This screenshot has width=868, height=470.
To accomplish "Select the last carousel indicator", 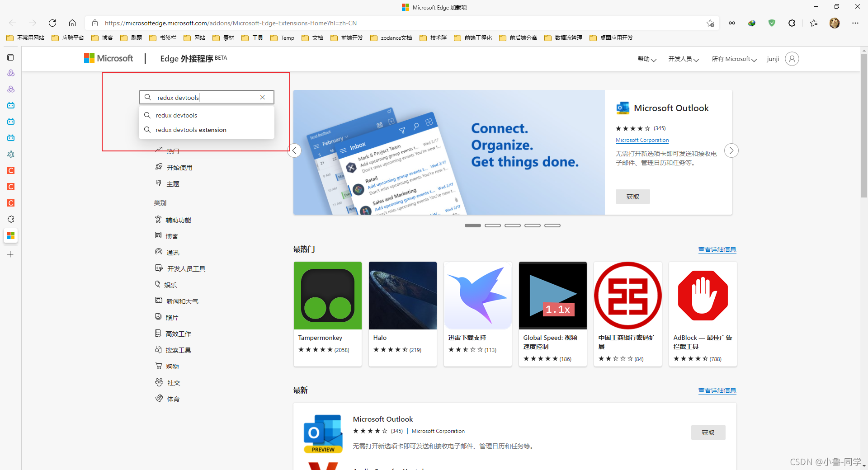I will click(552, 226).
